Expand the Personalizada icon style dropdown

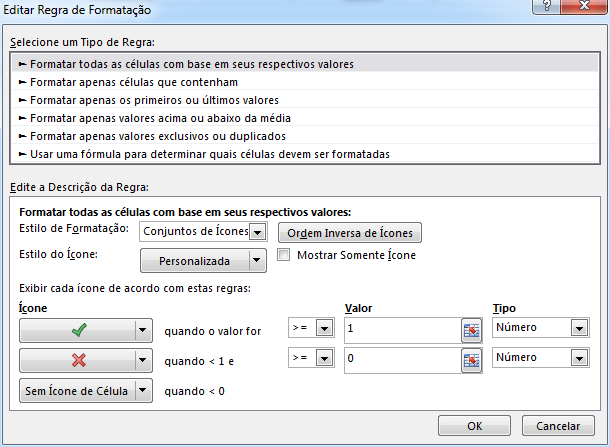[x=257, y=261]
